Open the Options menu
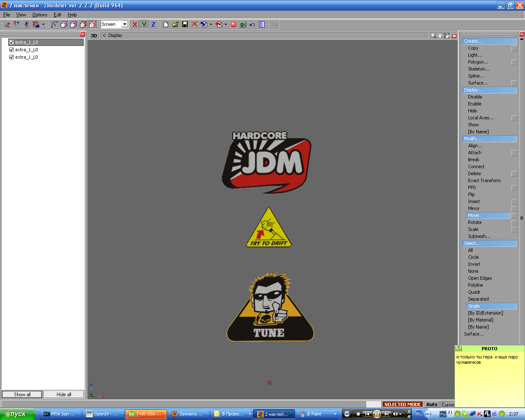 [x=40, y=15]
